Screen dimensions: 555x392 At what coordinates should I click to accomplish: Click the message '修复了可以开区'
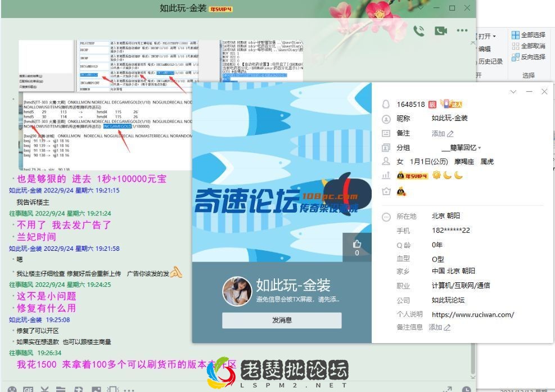coord(38,331)
